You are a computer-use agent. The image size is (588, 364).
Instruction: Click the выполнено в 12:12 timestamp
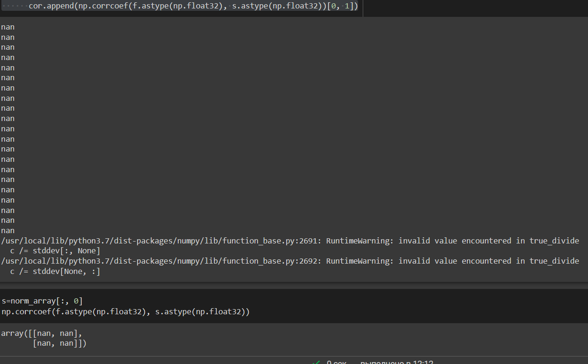click(397, 362)
